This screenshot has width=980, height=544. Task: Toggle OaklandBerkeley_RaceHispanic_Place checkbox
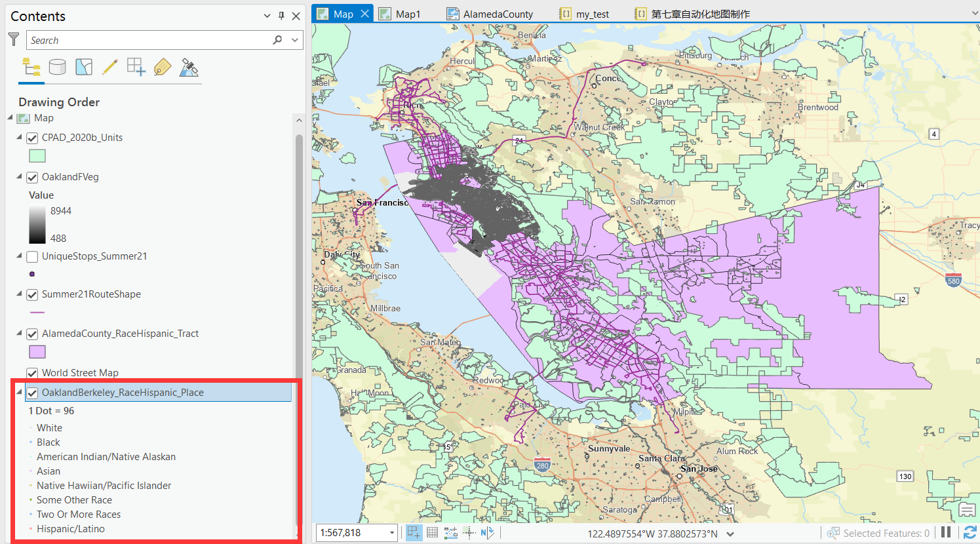click(32, 393)
